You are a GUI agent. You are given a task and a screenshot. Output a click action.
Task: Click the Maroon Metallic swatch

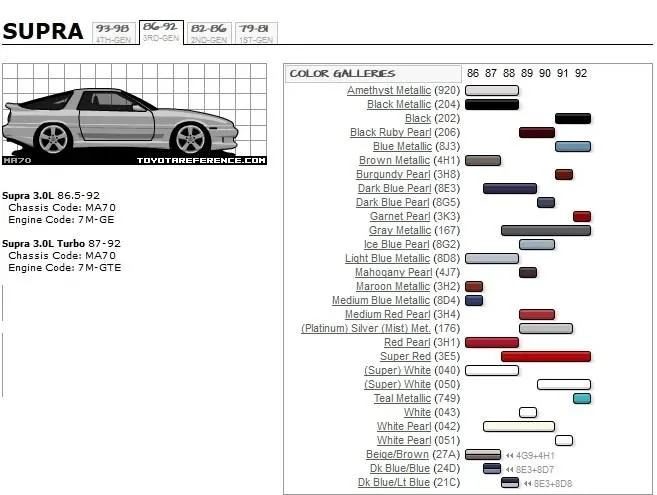point(474,287)
